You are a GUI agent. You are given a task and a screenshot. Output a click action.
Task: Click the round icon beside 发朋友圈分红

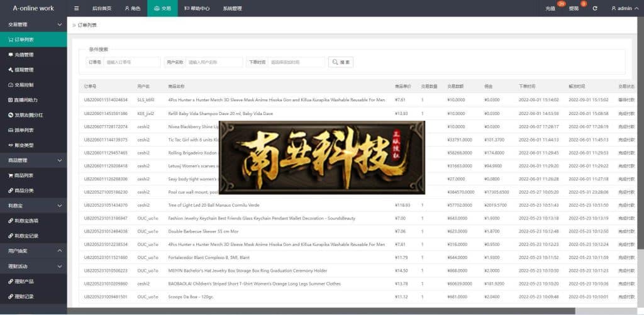11,115
